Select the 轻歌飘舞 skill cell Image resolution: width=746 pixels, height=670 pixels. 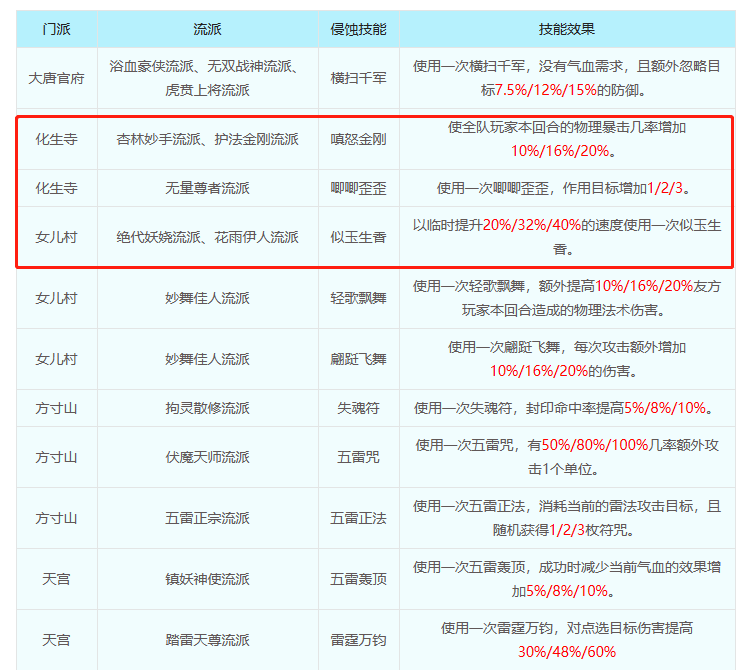[x=359, y=298]
